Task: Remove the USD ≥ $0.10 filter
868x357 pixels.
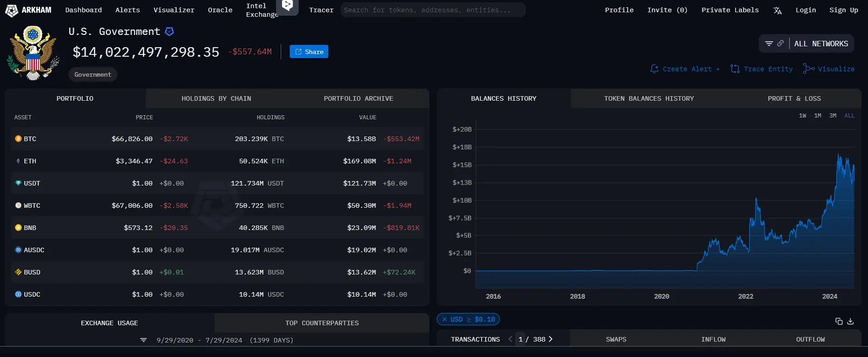Action: [x=444, y=319]
